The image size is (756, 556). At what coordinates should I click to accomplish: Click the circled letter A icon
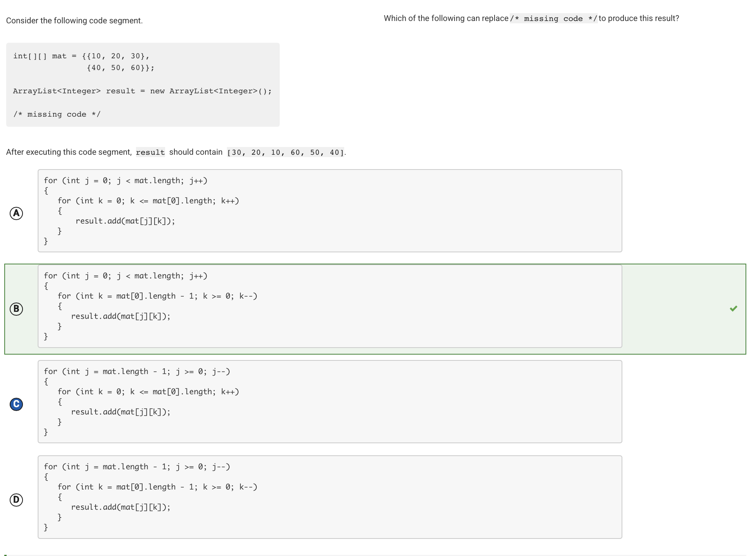click(x=16, y=213)
